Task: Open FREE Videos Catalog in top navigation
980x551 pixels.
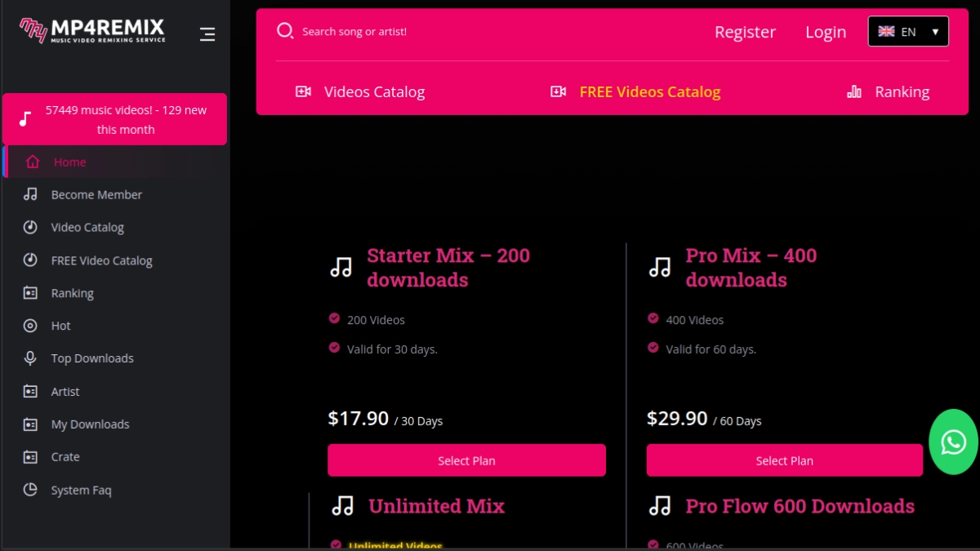Action: tap(635, 91)
